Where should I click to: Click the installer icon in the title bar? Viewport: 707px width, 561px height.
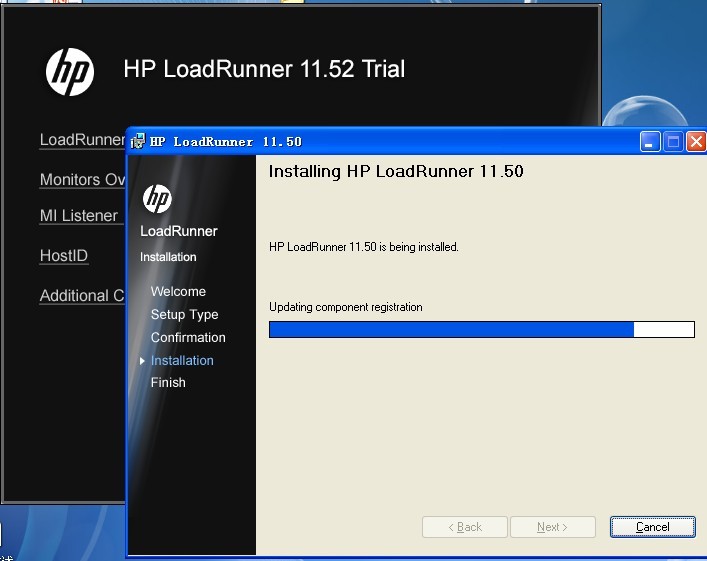(x=138, y=141)
